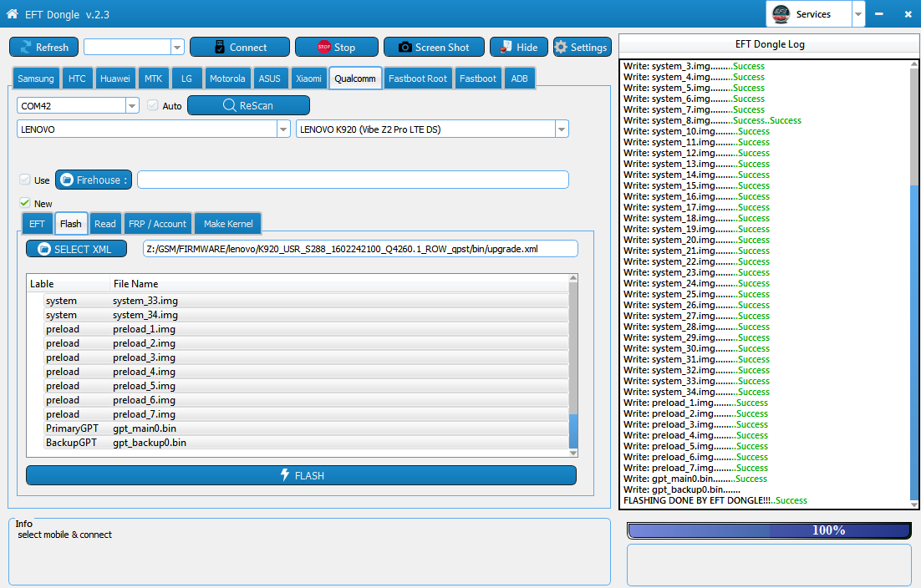Click the red Stop sign icon
The width and height of the screenshot is (921, 588).
point(324,47)
